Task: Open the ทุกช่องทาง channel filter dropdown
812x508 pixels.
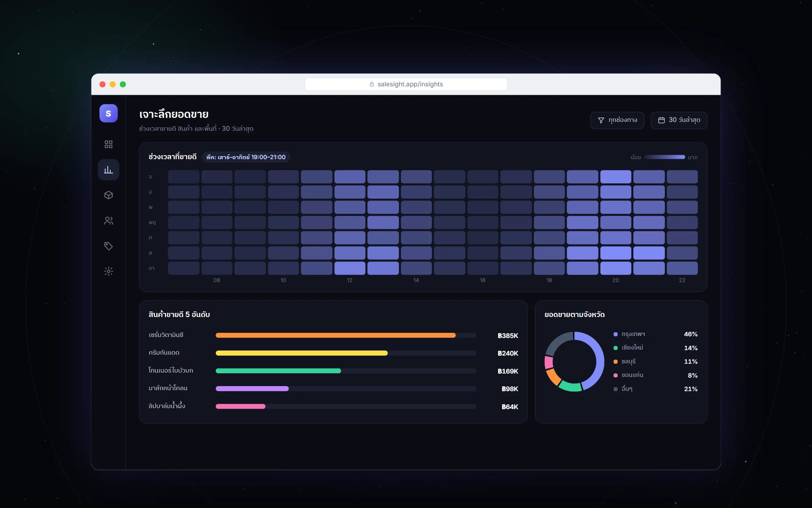Action: point(617,120)
